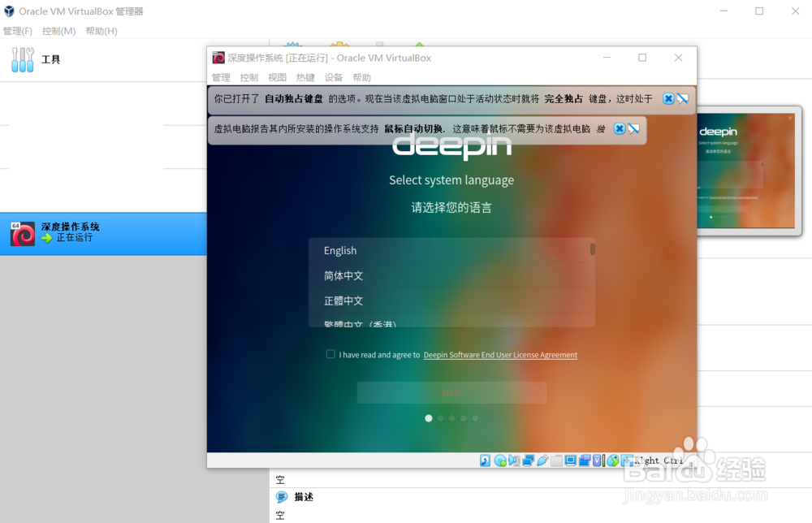Open the 控制 menu in VM window
812x523 pixels.
[x=249, y=77]
